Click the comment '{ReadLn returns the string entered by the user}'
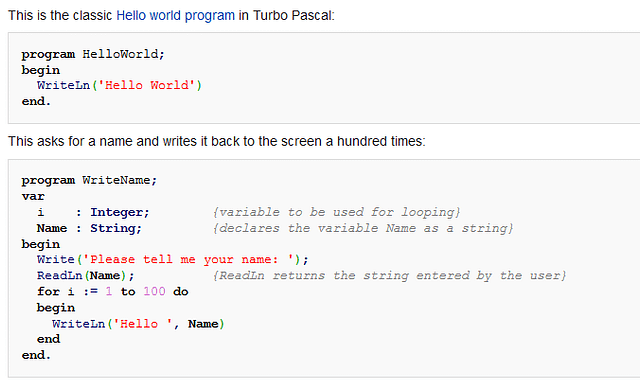Viewport: 640px width, 389px height. click(x=389, y=276)
